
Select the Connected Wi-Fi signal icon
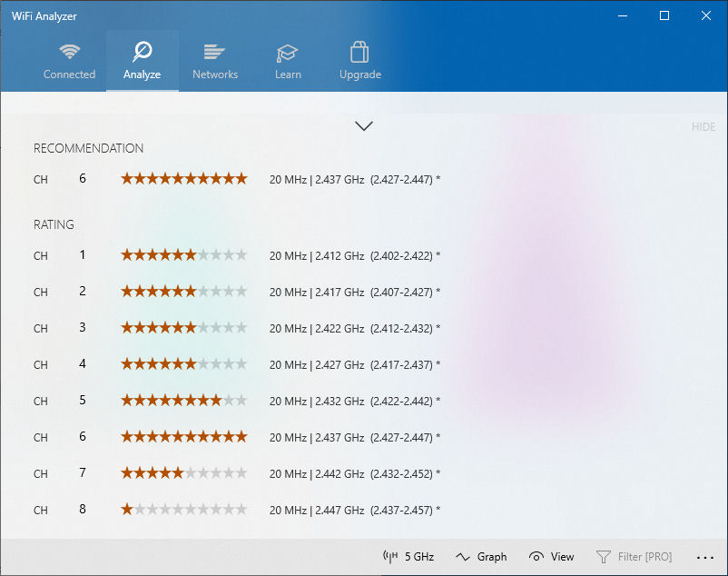click(x=69, y=52)
